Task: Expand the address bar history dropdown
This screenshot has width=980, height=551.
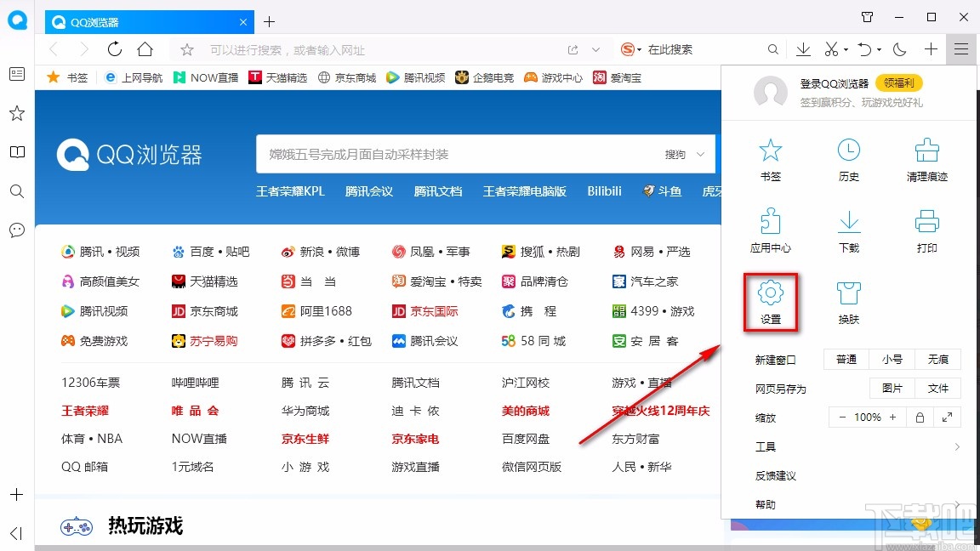Action: coord(595,50)
